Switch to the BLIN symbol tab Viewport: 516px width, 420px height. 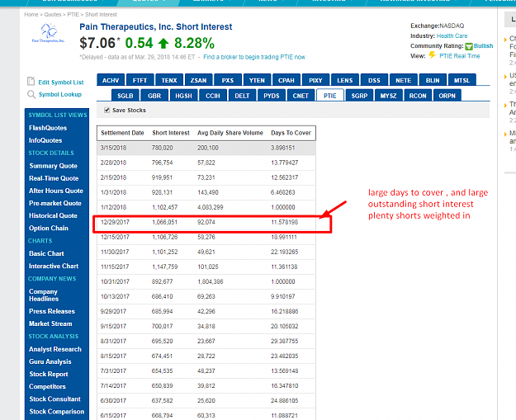[433, 80]
